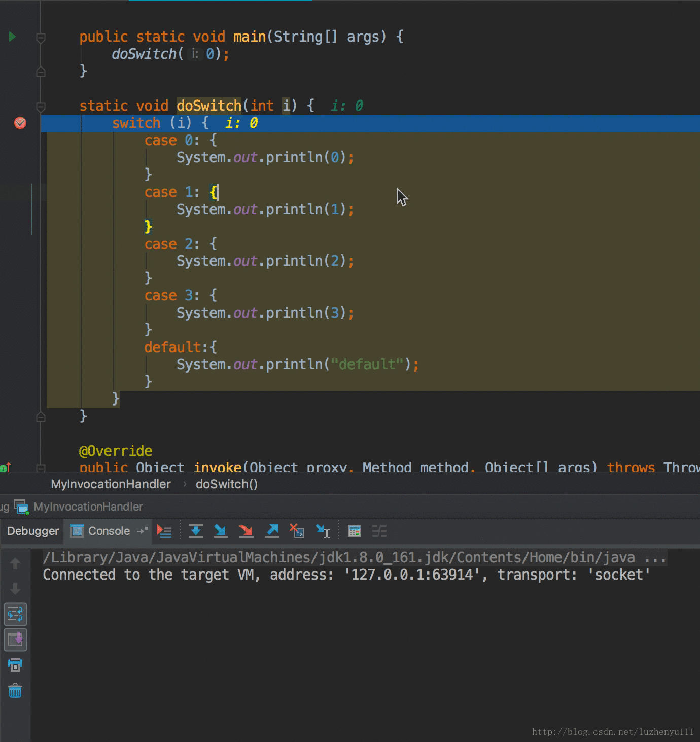Screen dimensions: 700x742
Task: Run main using the green gutter arrow
Action: 13,37
